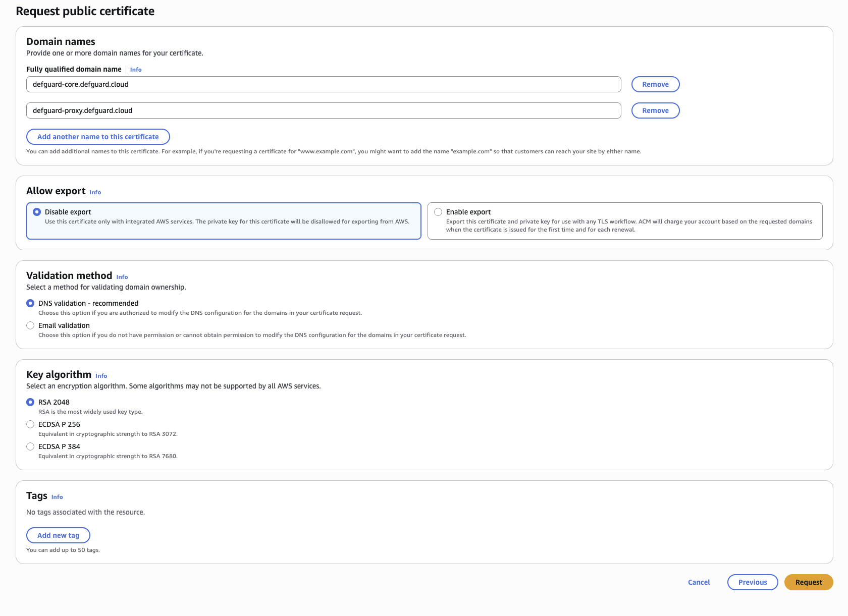Click Add another name to this certificate

98,137
